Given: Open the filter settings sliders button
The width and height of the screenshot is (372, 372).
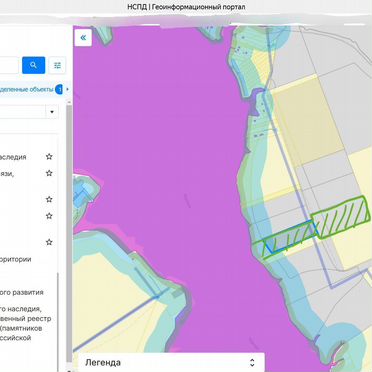Looking at the screenshot, I should (x=57, y=65).
